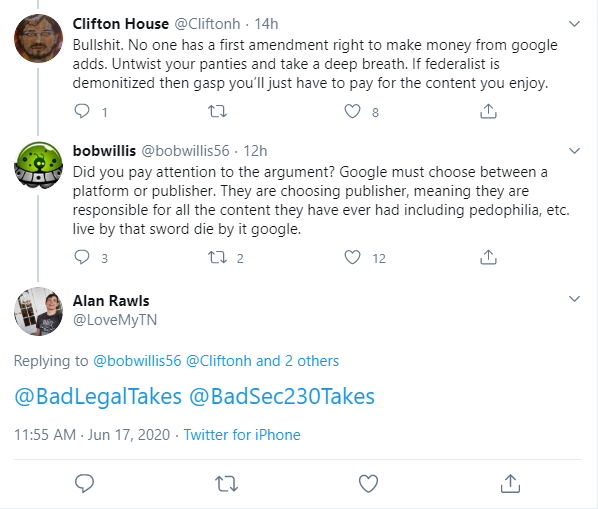The height and width of the screenshot is (509, 598).
Task: Reply to bobwillis's tweet
Action: click(x=82, y=257)
